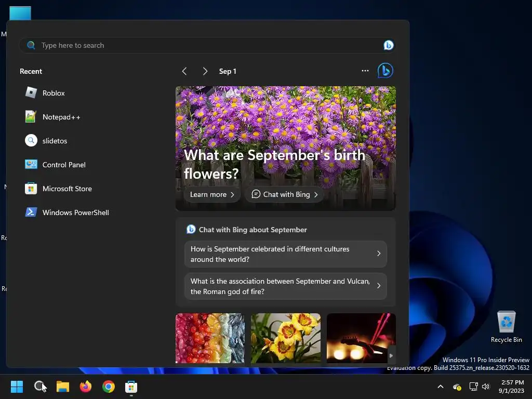Select the slidetos recent search
Viewport: 532px width, 399px height.
(46, 141)
